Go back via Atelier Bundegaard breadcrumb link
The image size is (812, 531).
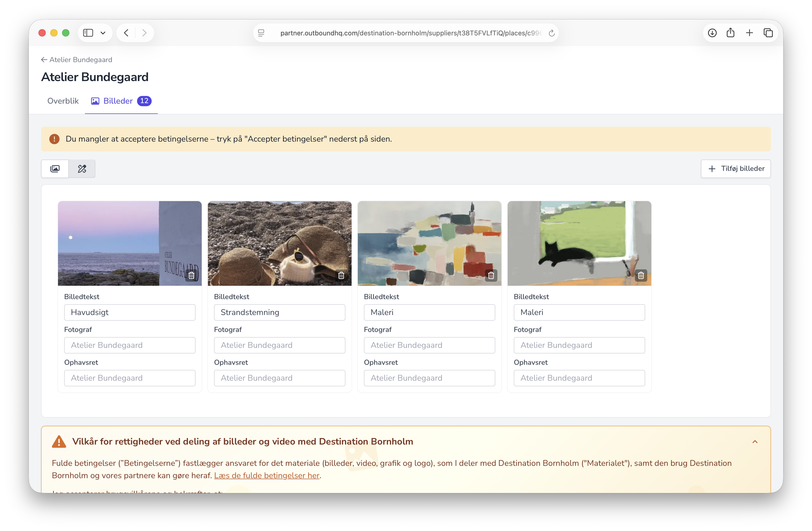tap(77, 60)
